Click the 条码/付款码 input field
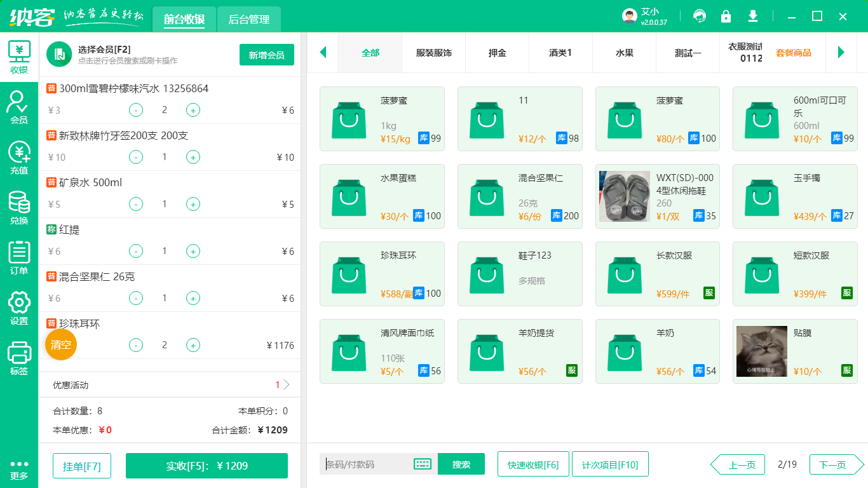 point(367,464)
